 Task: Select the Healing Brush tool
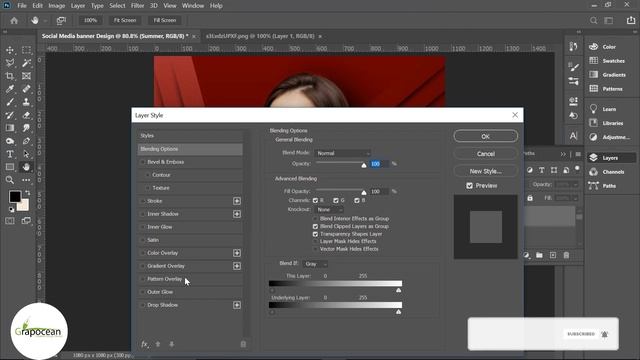26,89
